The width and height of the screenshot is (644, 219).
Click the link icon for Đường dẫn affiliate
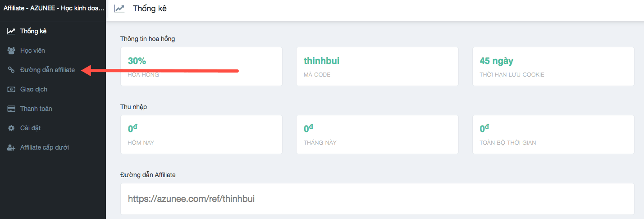click(11, 70)
